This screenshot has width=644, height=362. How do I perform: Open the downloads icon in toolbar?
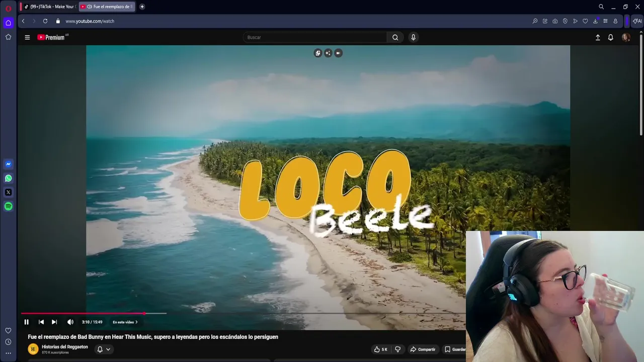coord(595,21)
